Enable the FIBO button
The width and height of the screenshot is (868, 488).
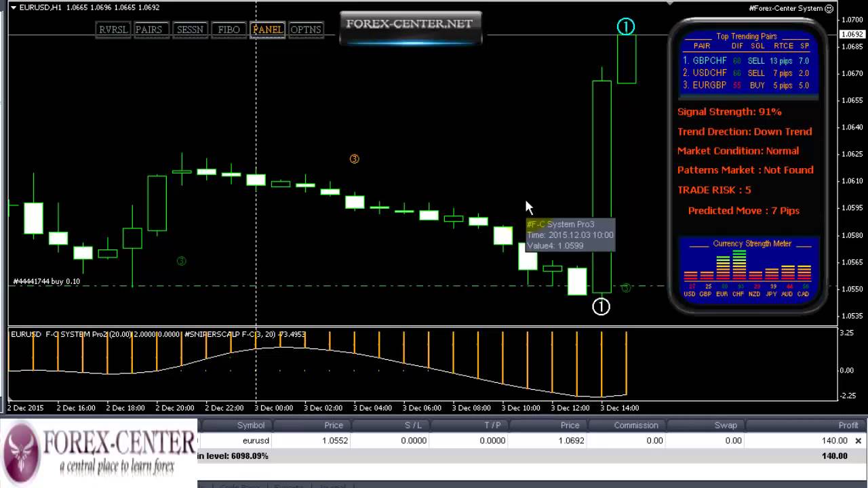pyautogui.click(x=229, y=29)
